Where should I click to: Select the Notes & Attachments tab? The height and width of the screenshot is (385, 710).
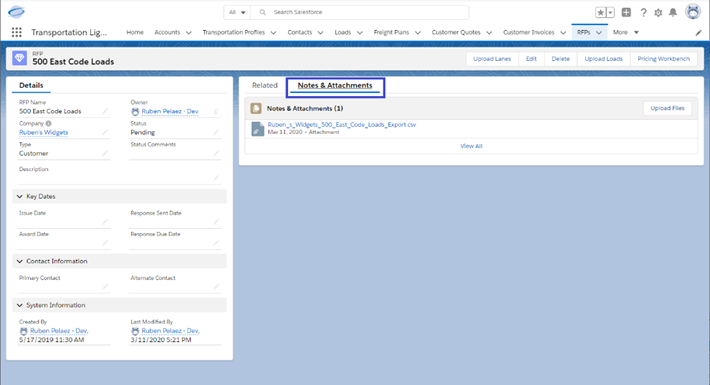pyautogui.click(x=335, y=85)
